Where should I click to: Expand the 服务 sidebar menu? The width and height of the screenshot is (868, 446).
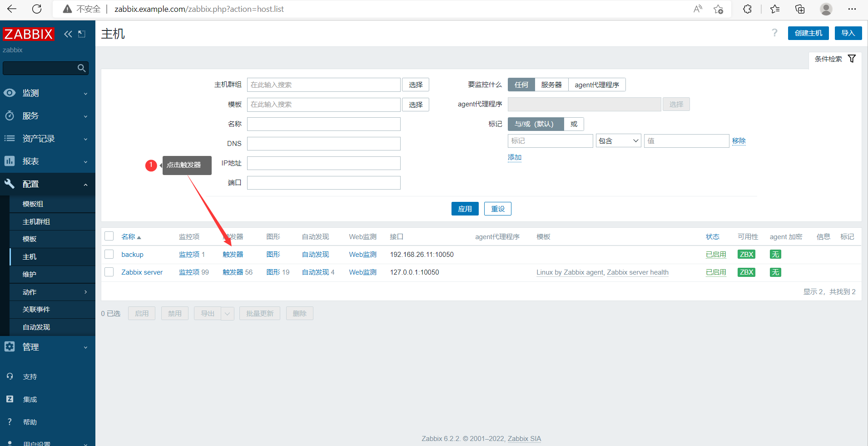click(x=48, y=116)
